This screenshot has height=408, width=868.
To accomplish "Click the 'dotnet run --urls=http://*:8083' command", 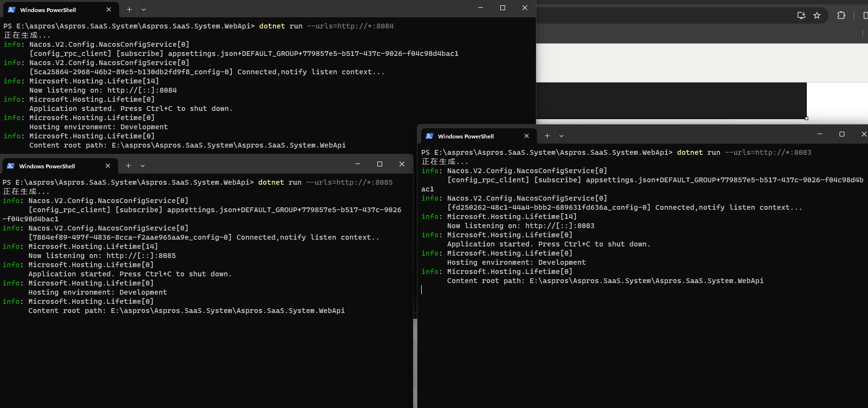I will point(744,152).
